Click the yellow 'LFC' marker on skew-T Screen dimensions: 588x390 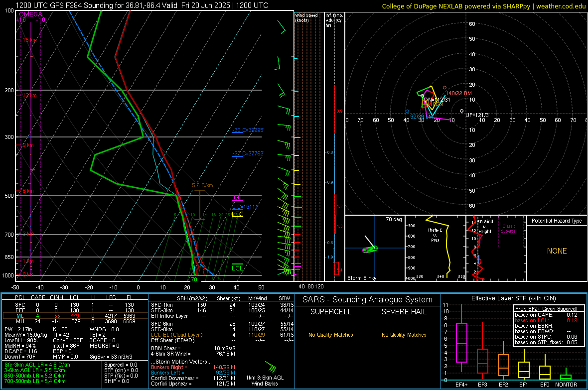[237, 214]
